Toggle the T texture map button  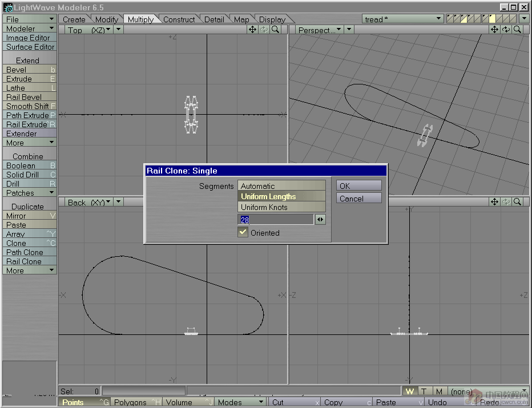pos(424,391)
